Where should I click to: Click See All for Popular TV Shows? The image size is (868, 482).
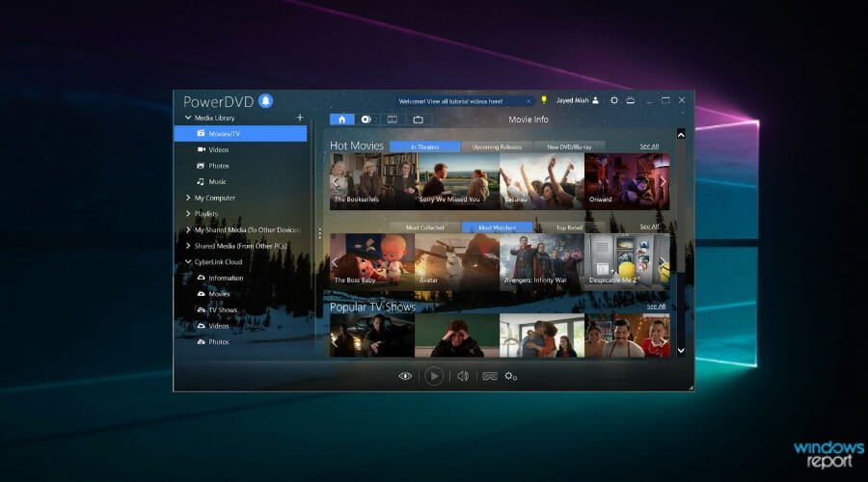[656, 306]
